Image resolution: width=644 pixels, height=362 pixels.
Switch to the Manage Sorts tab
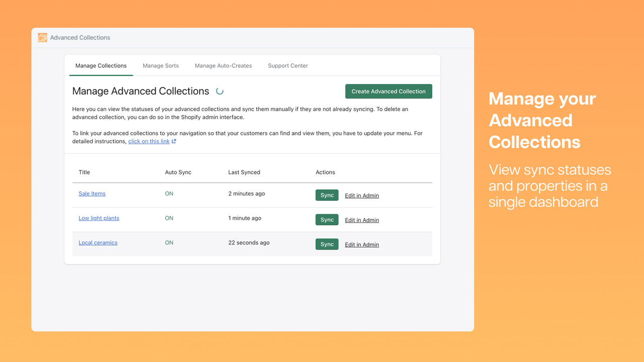(160, 65)
